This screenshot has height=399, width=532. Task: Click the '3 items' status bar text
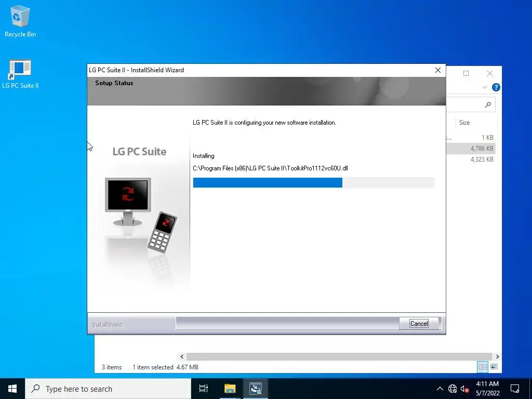112,367
